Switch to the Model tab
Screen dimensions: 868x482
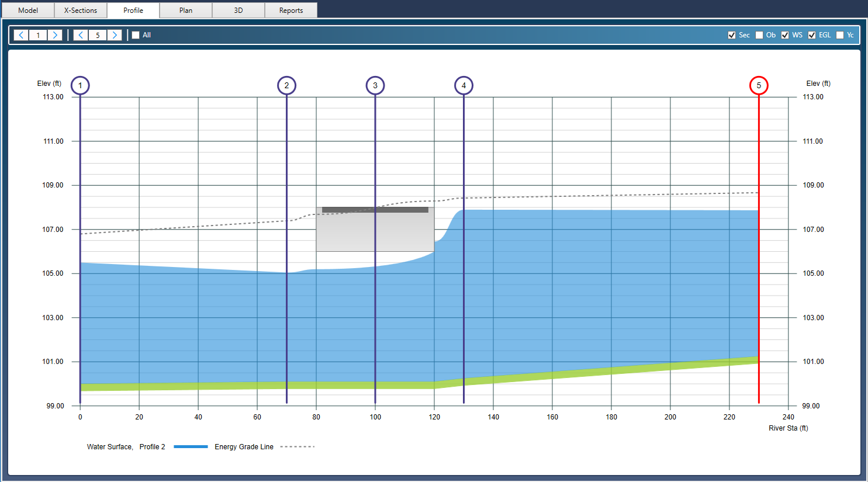27,10
